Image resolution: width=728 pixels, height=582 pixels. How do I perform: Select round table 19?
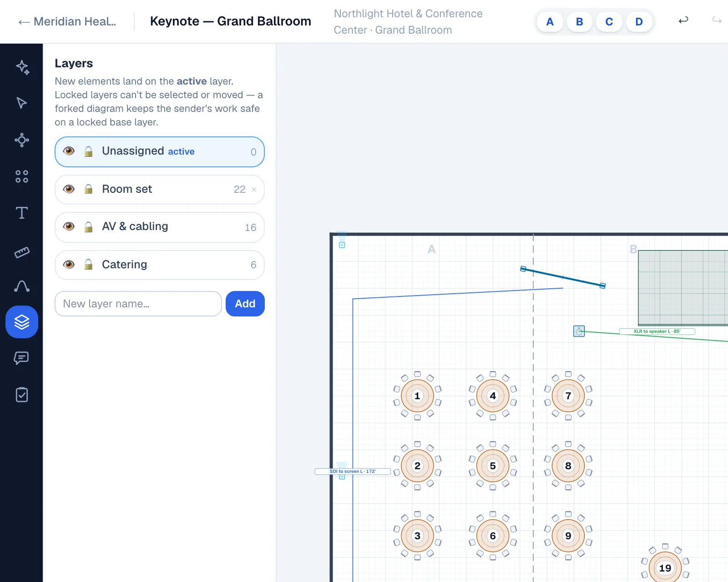665,567
